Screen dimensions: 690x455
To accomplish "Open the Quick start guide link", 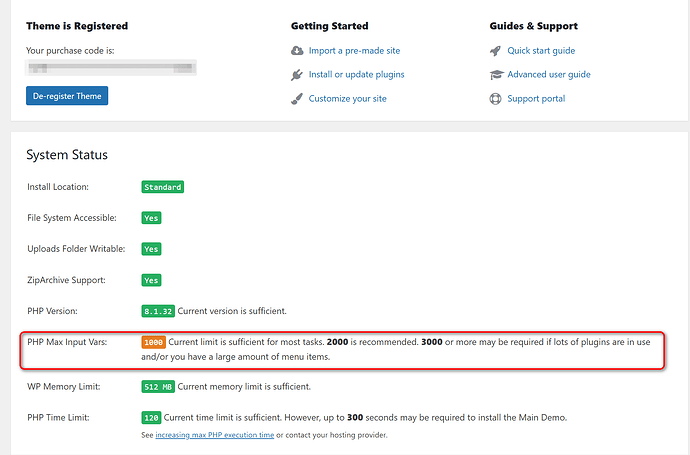I will pyautogui.click(x=541, y=51).
